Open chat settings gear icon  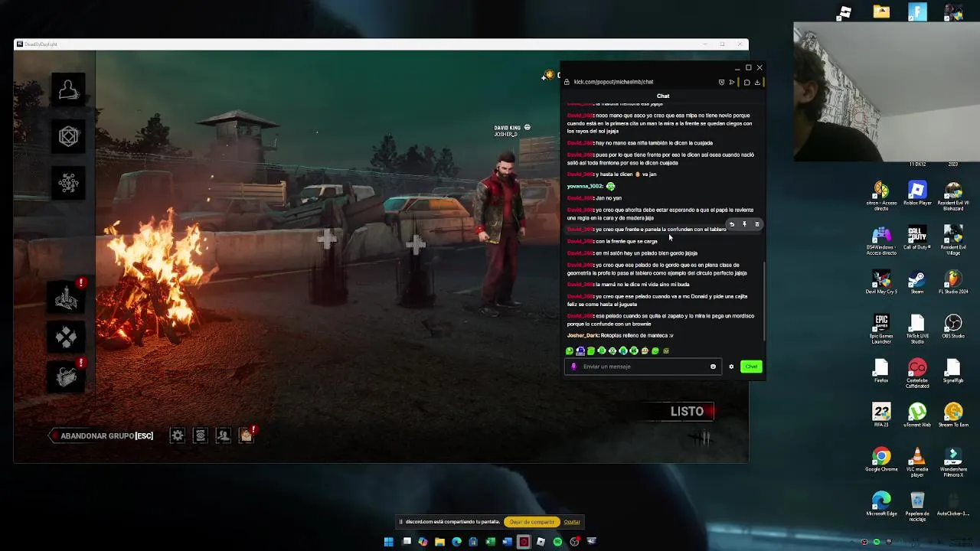731,367
